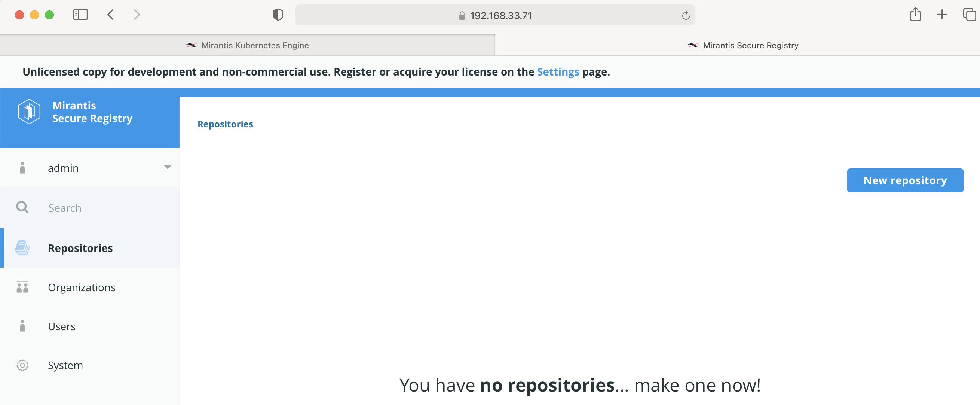Click the browser address bar

point(494,15)
